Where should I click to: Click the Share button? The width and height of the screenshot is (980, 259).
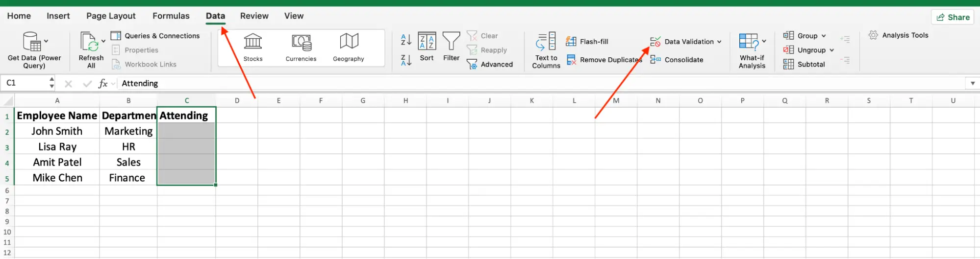953,17
